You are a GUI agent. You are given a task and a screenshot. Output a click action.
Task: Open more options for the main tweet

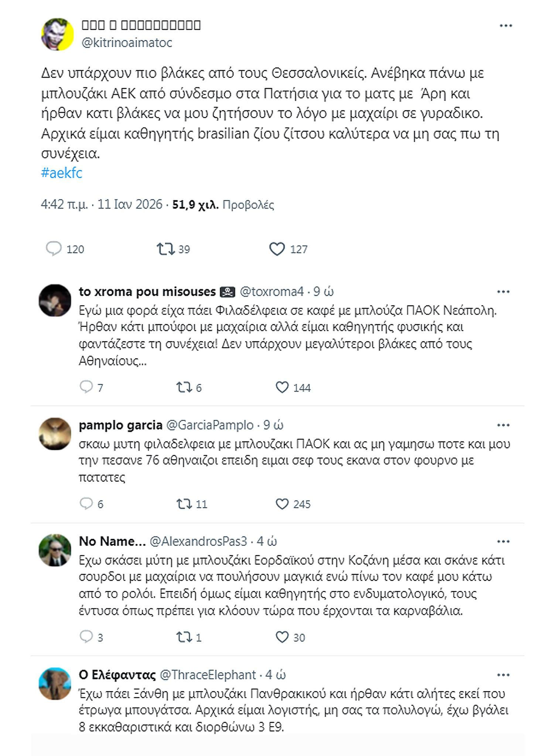click(x=506, y=26)
